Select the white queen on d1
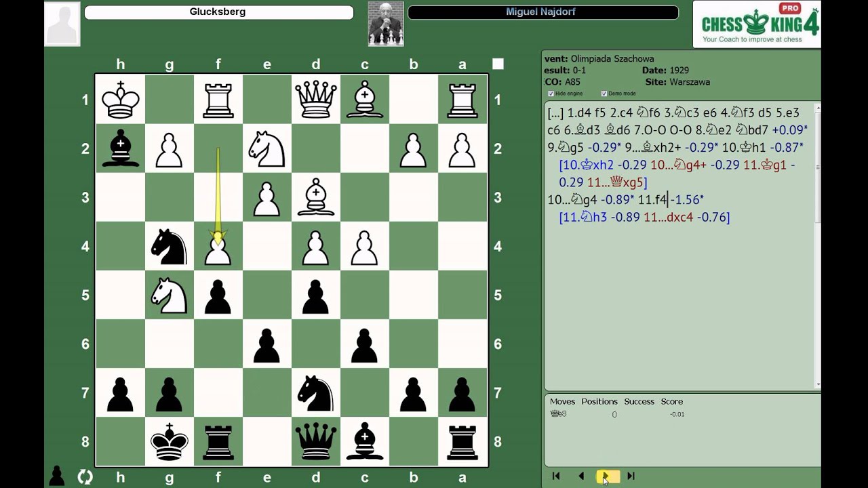This screenshot has height=488, width=868. [x=316, y=100]
